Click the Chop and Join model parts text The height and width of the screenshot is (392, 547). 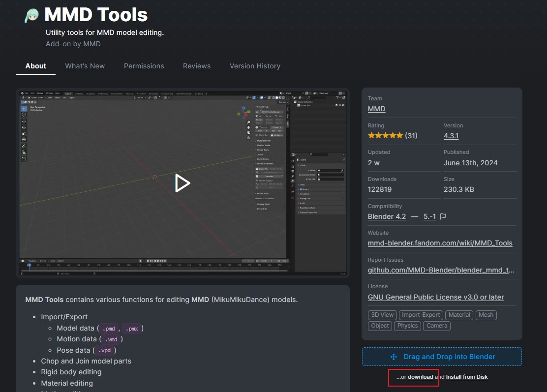(86, 362)
